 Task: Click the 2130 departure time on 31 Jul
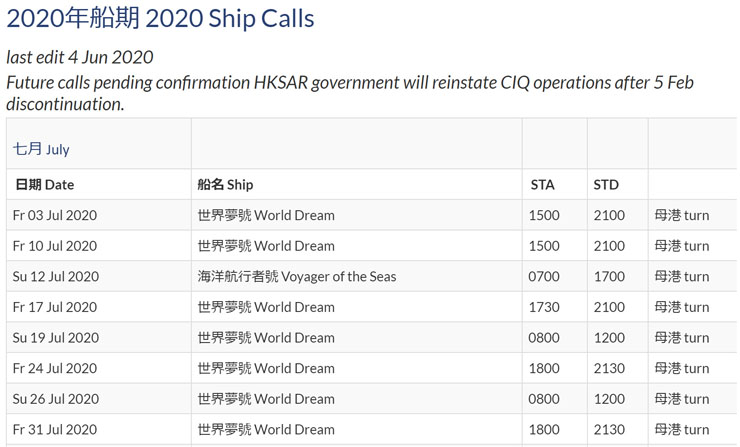(609, 430)
